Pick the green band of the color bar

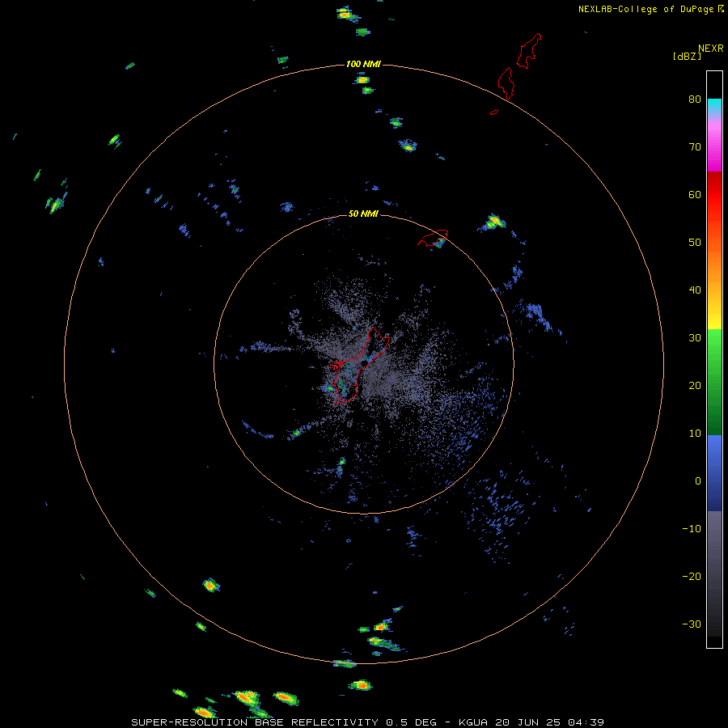click(714, 382)
